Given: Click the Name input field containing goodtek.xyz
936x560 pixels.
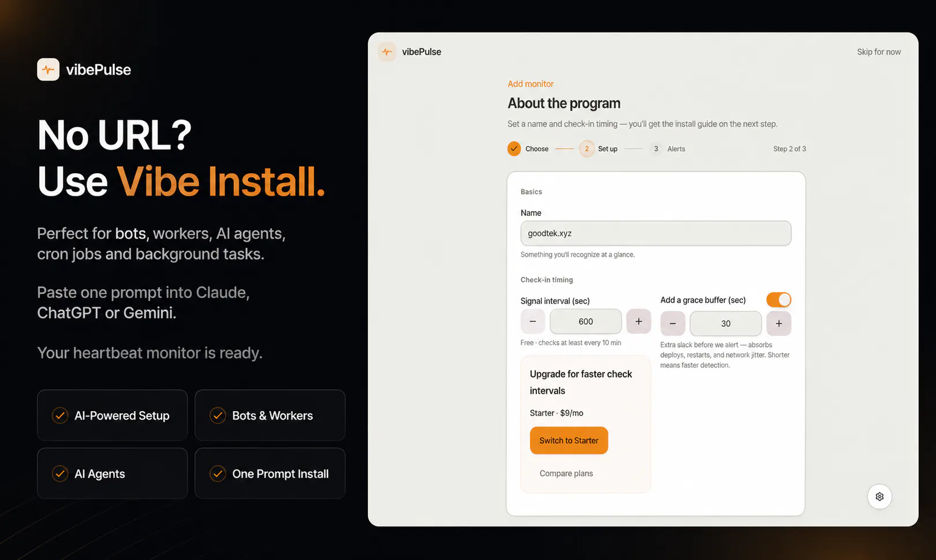Looking at the screenshot, I should tap(656, 233).
